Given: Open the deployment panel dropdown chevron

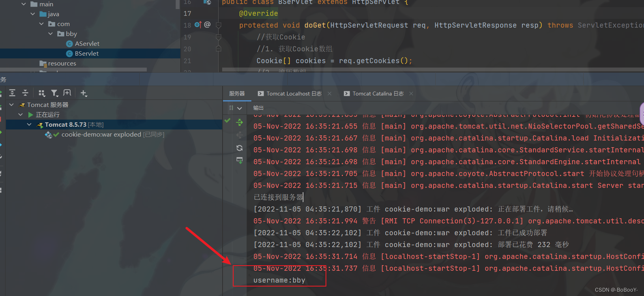Looking at the screenshot, I should point(240,108).
